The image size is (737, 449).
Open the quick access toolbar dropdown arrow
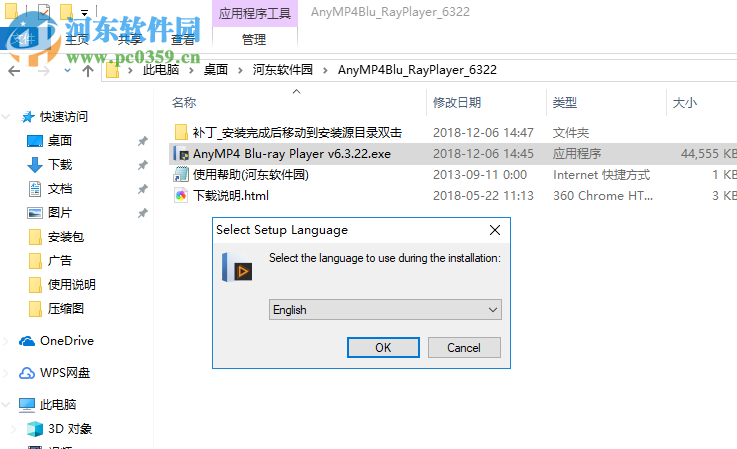click(x=85, y=13)
